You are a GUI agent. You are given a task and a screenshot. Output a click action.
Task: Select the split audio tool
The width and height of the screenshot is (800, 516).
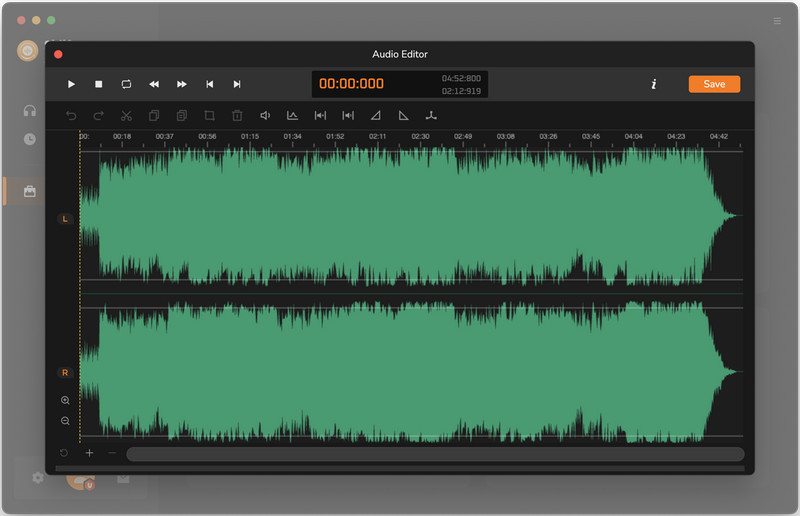pos(431,116)
